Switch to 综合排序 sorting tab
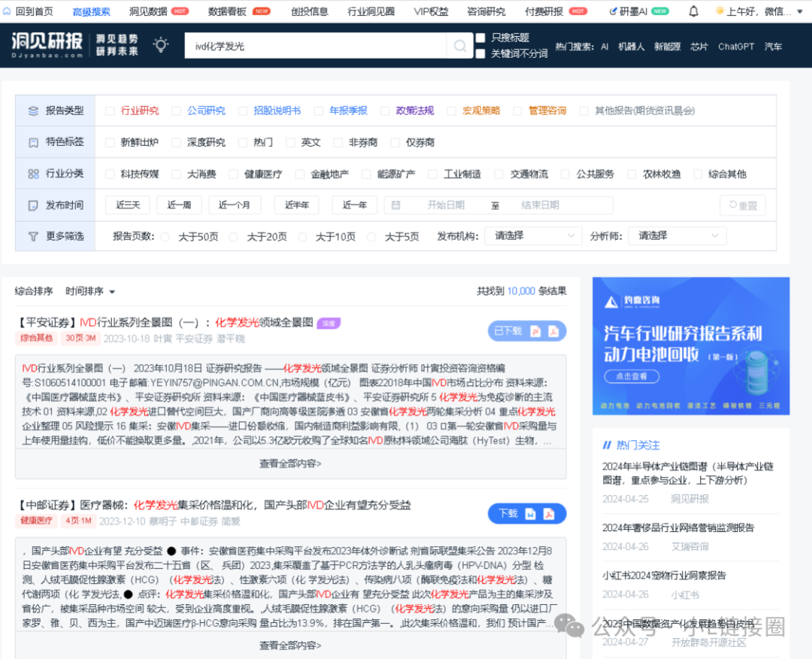Screen dimensions: 812x659 (34, 291)
